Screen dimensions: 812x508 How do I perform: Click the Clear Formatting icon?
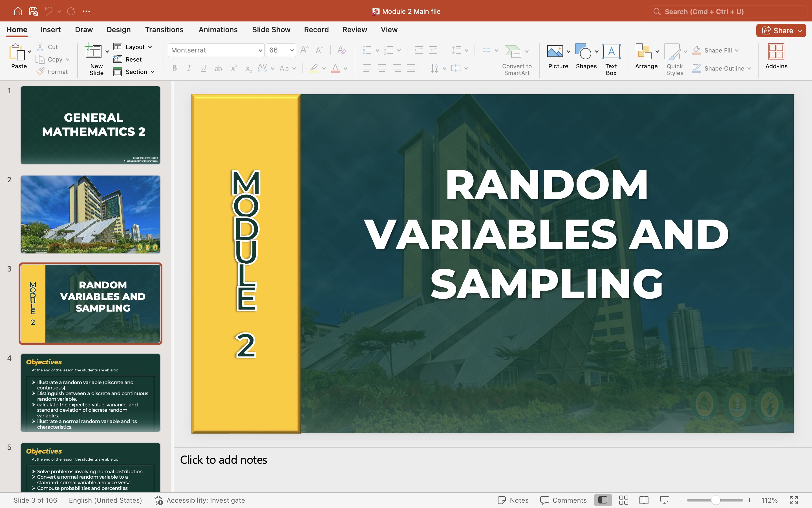(x=342, y=50)
